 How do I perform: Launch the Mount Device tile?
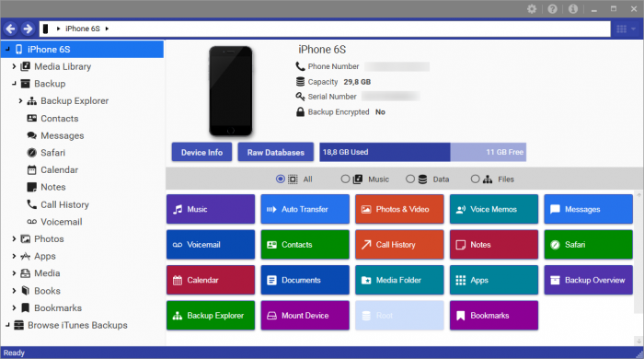[305, 316]
